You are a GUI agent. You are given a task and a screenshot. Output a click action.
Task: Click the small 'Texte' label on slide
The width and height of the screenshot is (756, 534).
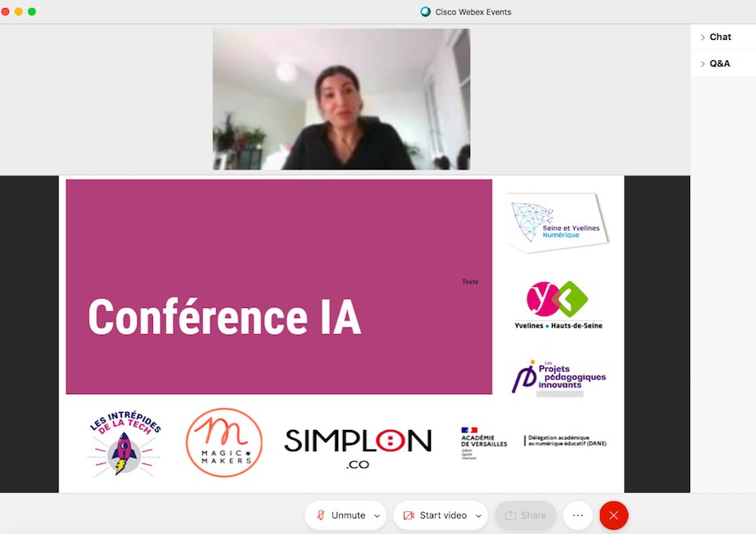[x=470, y=282]
